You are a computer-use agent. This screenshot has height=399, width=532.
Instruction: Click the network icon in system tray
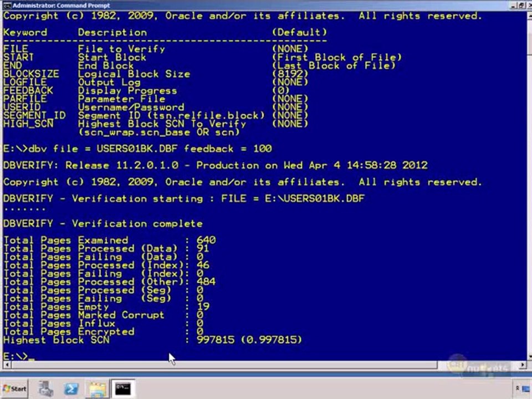pos(526,389)
